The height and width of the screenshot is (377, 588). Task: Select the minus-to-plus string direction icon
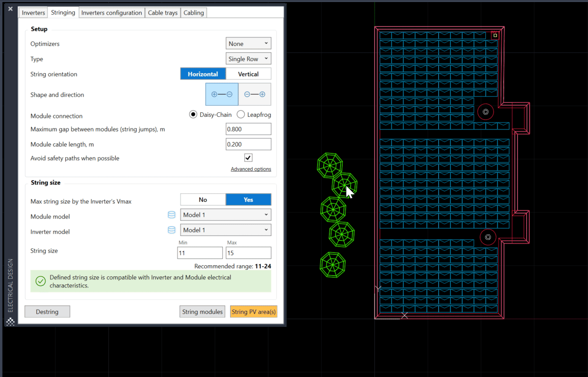255,94
